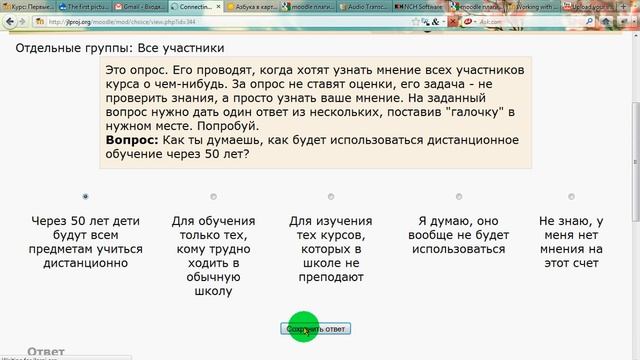The height and width of the screenshot is (360, 640).
Task: Click the label 'Я думаю, оно вообще не будет использоваться'
Action: [x=458, y=235]
